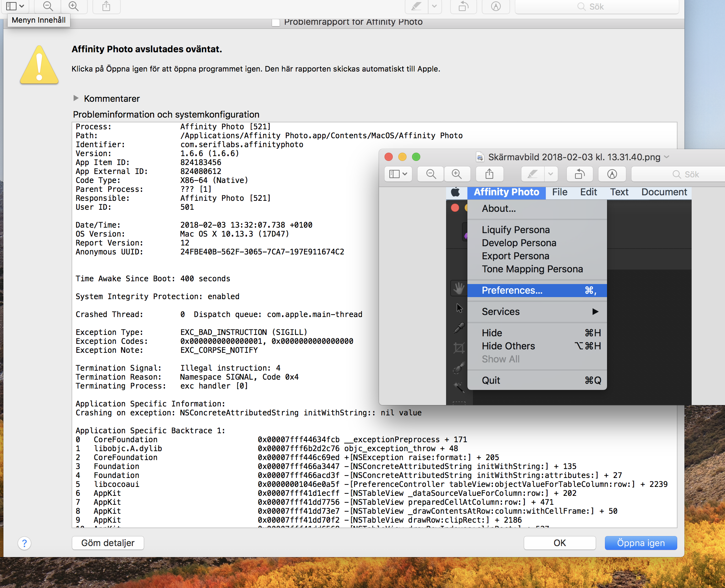Select the Colour Picker eyedropper tool
The width and height of the screenshot is (725, 588).
459,328
